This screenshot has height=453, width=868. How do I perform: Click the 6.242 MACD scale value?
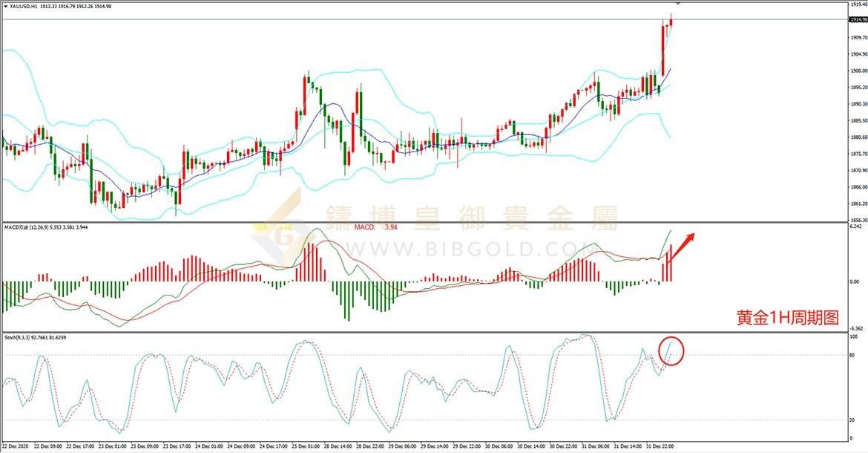855,226
